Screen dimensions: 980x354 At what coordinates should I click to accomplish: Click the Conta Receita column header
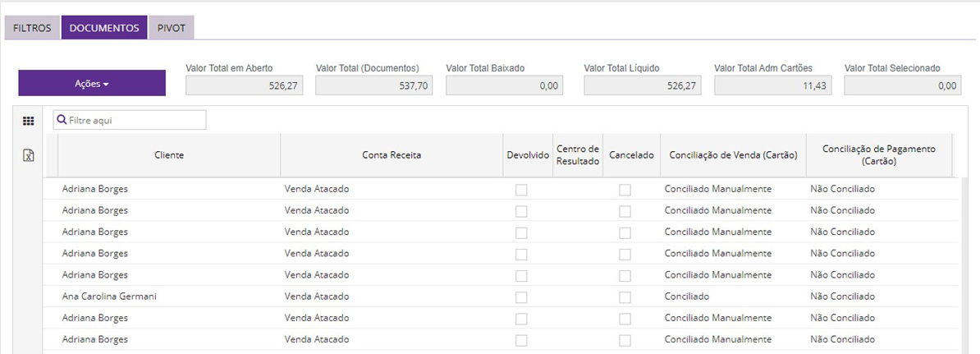click(392, 155)
